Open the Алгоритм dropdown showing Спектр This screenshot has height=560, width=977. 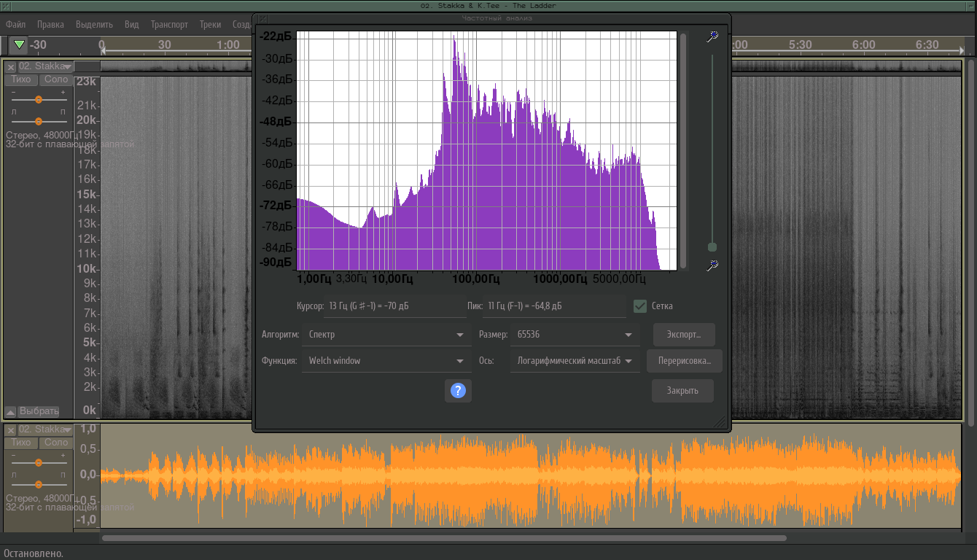[387, 335]
